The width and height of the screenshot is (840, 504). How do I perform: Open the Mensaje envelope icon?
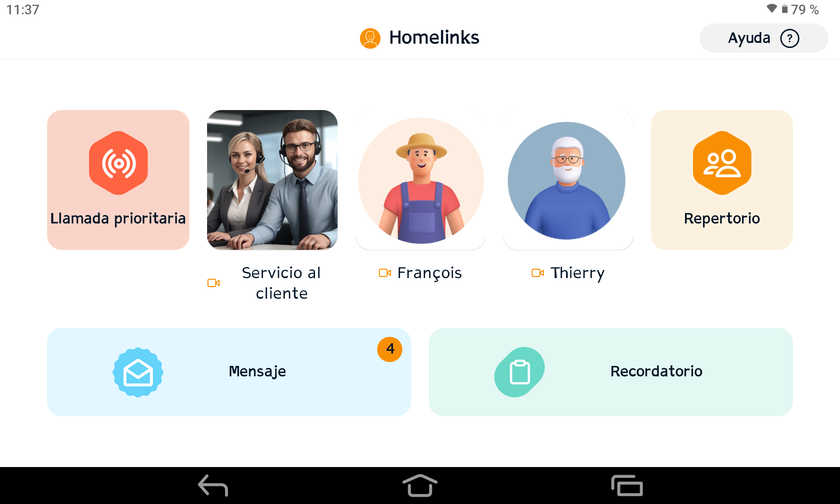(x=138, y=372)
